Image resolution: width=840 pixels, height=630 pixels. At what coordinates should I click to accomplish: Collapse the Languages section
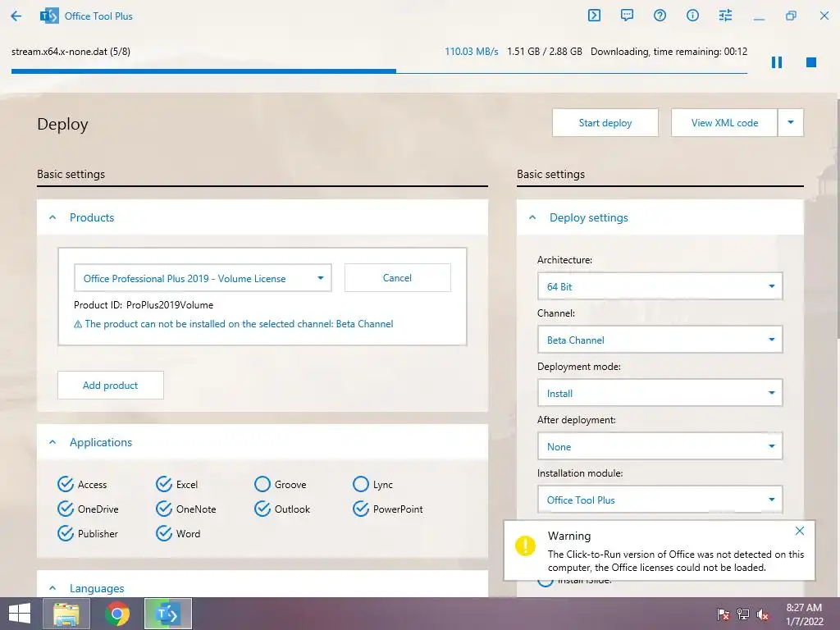(x=52, y=588)
